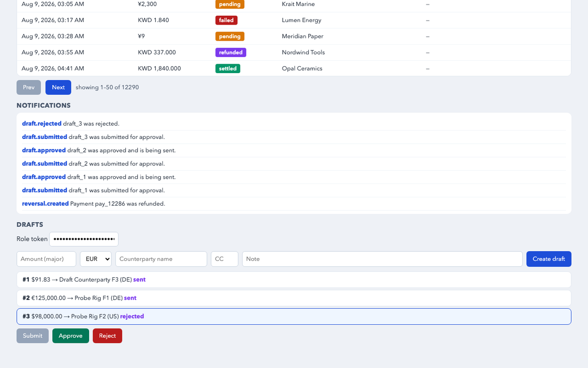Click Aug 9, 2026, 03:28 AM timestamp
This screenshot has width=588, height=368.
(x=53, y=36)
